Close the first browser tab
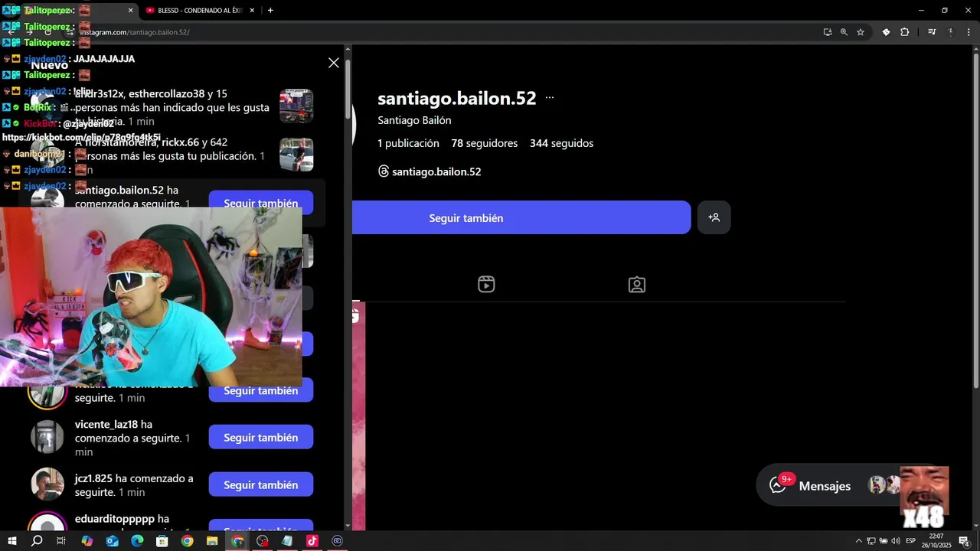 pos(130,11)
